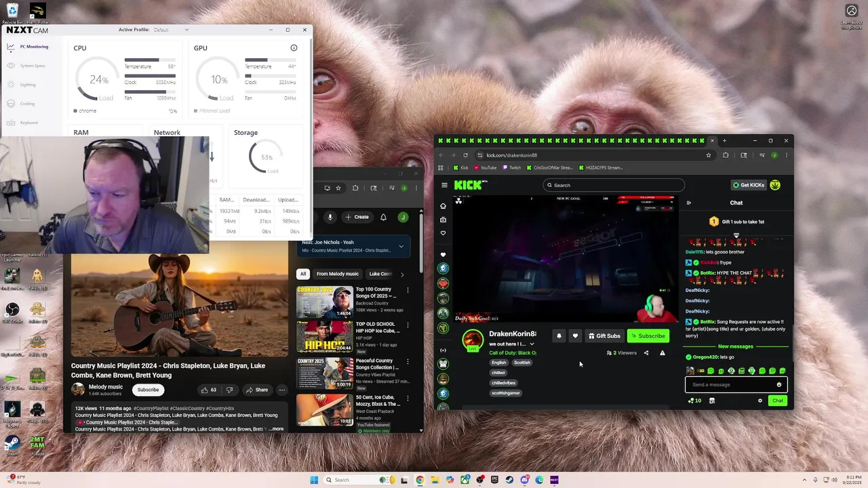Open System Specs in NZXT CAM

(27, 66)
